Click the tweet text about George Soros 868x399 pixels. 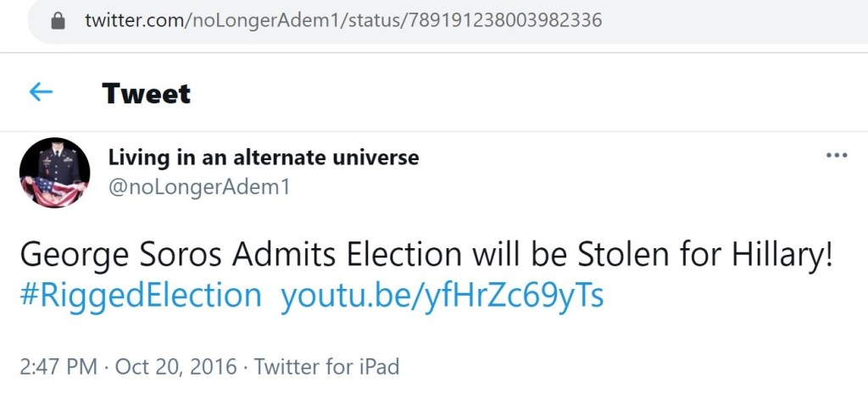pos(424,255)
